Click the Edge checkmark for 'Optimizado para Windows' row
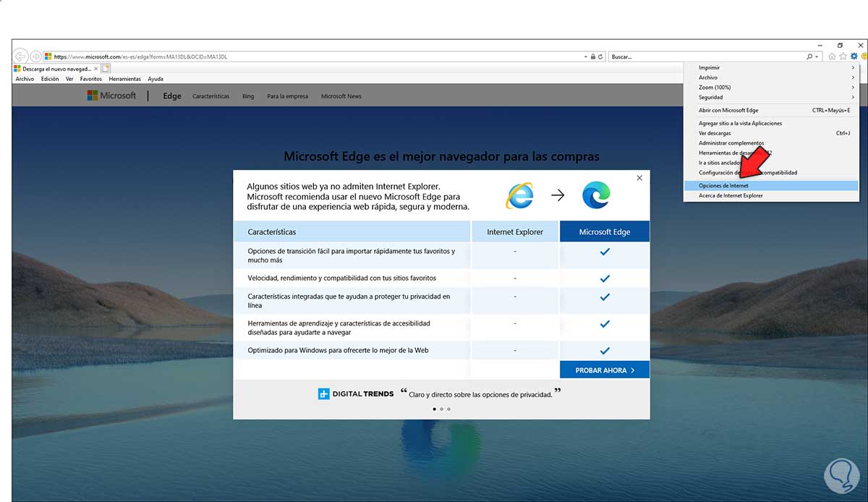Image resolution: width=868 pixels, height=502 pixels. (x=605, y=350)
